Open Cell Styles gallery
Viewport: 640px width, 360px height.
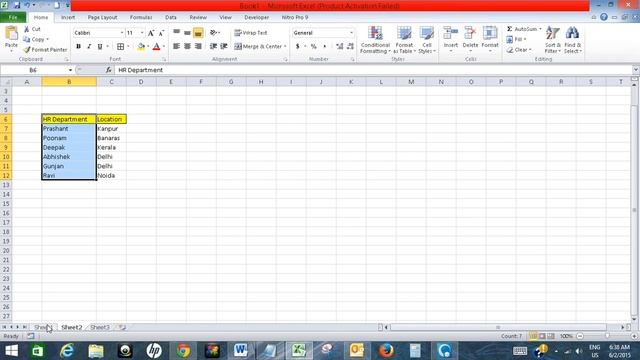tap(427, 40)
